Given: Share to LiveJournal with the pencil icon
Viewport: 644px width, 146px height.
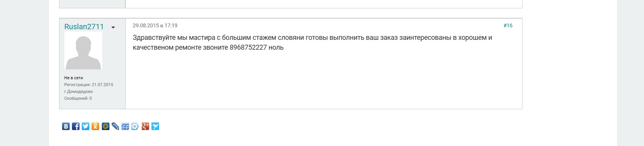Looking at the screenshot, I should click(x=115, y=126).
